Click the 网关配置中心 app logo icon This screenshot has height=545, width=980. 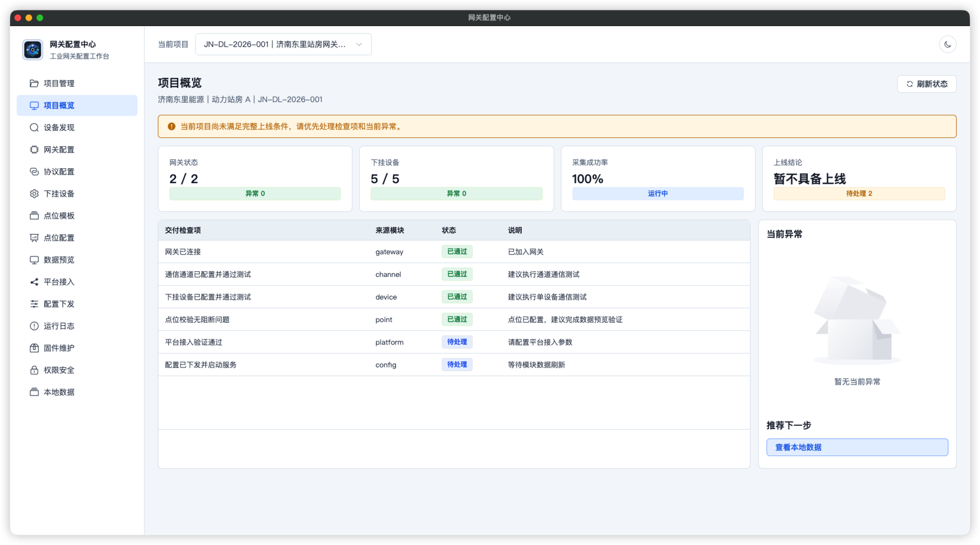[33, 50]
